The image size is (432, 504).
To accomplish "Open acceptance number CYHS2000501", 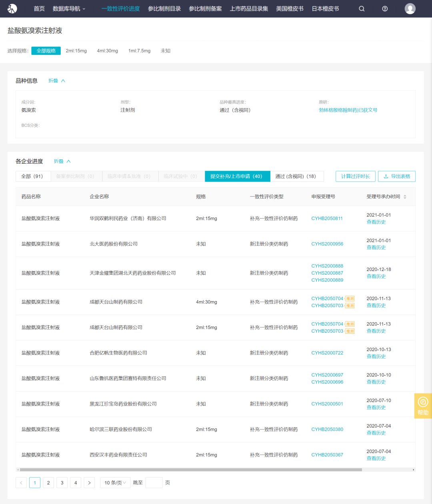I will point(327,404).
